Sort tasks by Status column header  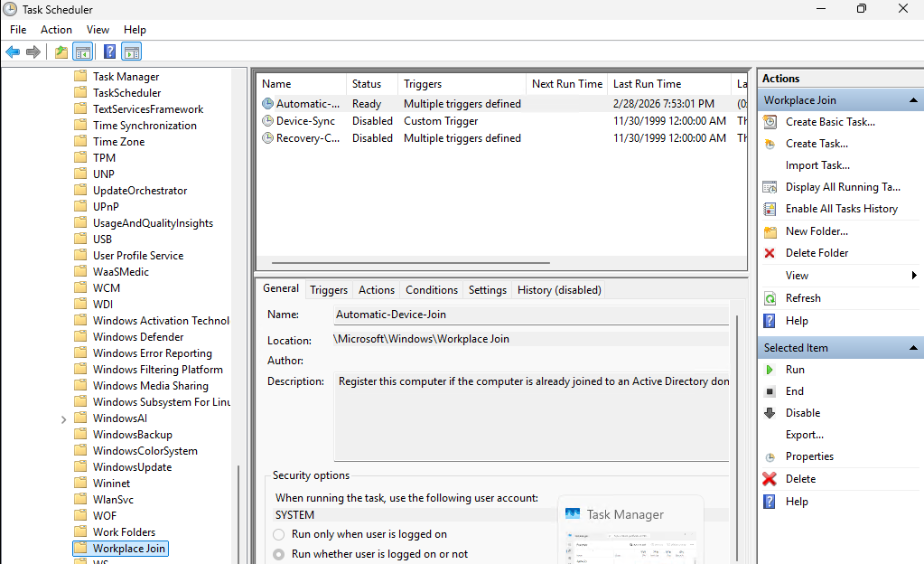click(x=372, y=84)
